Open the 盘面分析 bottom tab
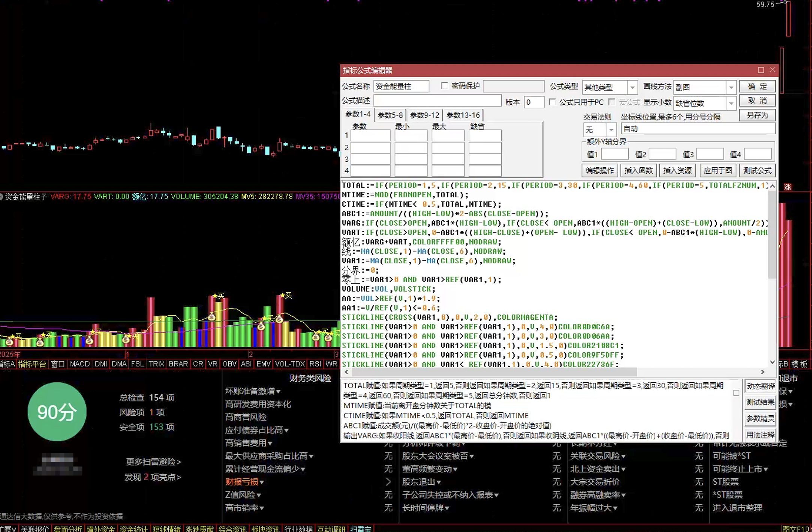Screen dimensions: 812x532 pyautogui.click(x=68, y=529)
